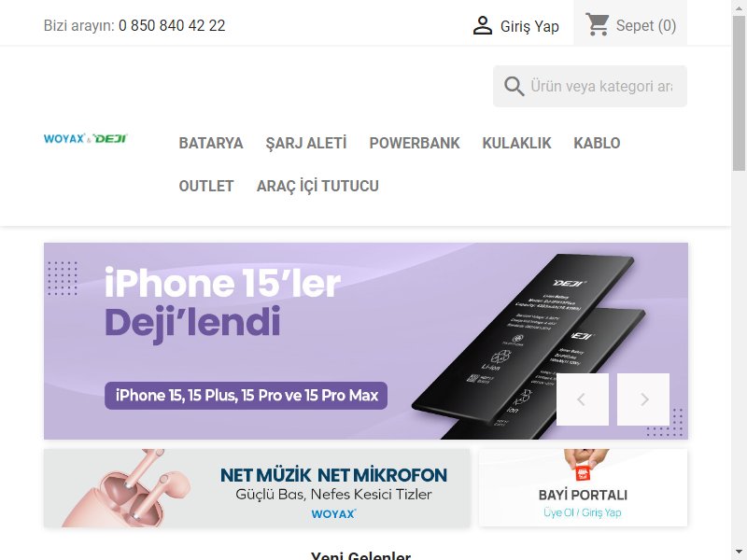Click the product search input field
This screenshot has width=747, height=560.
(601, 86)
